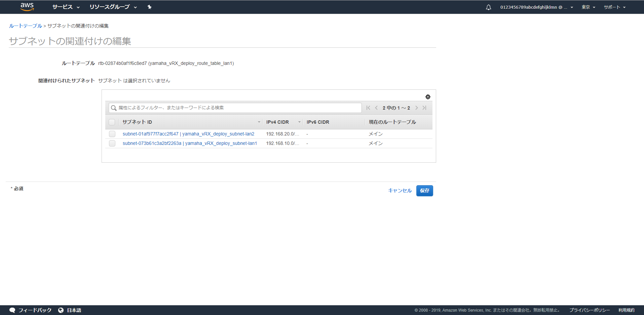Click the keyword search filter field

tap(235, 108)
